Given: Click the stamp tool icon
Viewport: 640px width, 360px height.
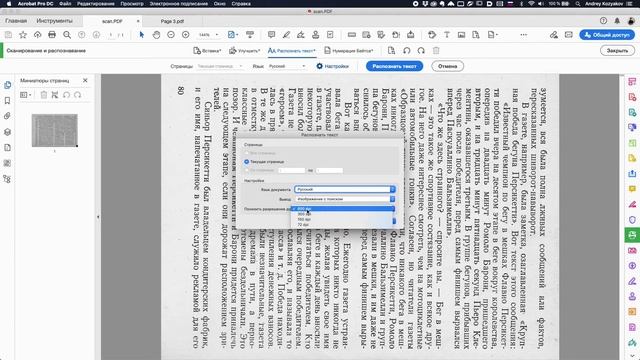Looking at the screenshot, I should coord(316,35).
